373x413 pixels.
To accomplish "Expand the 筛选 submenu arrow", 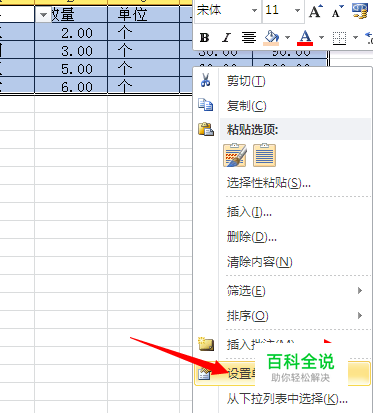I will [x=360, y=291].
